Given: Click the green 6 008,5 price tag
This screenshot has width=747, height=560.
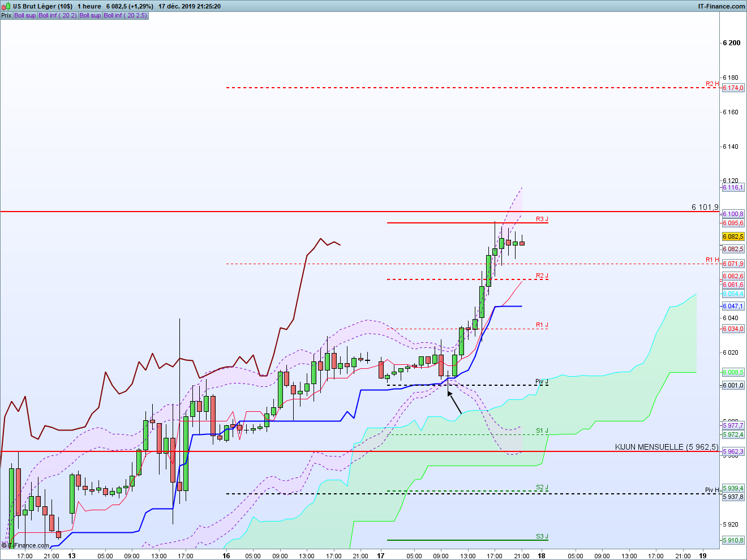Looking at the screenshot, I should coord(733,372).
